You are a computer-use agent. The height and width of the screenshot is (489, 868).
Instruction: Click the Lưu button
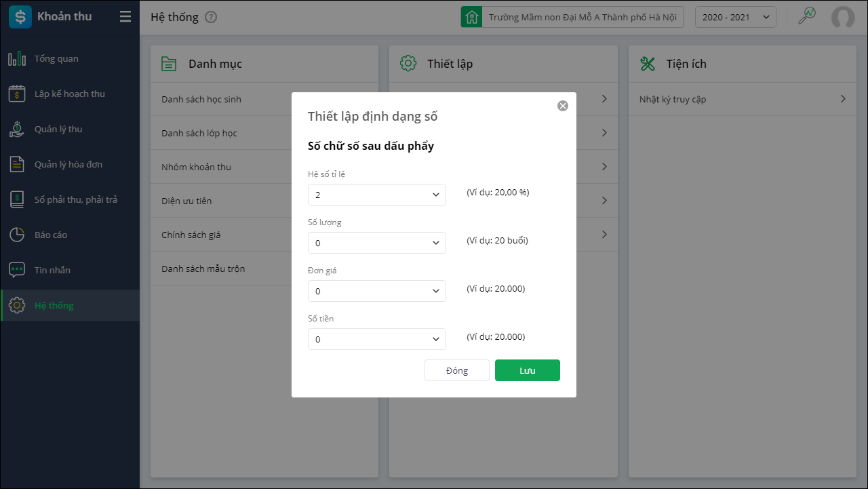pyautogui.click(x=527, y=370)
